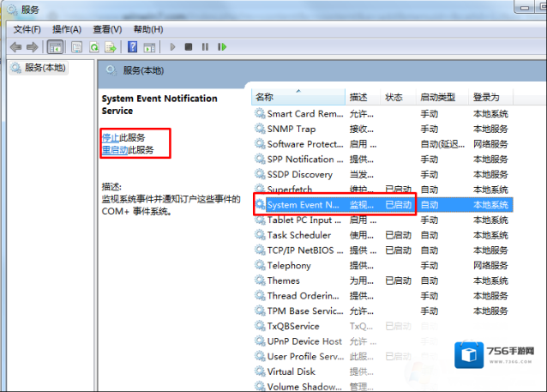Screen dimensions: 547x392
Task: Click the Back arrow in toolbar
Action: (15, 47)
